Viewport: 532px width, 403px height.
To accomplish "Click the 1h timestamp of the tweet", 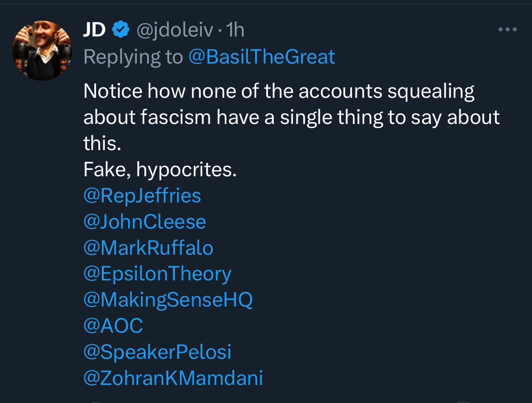I will (x=235, y=30).
